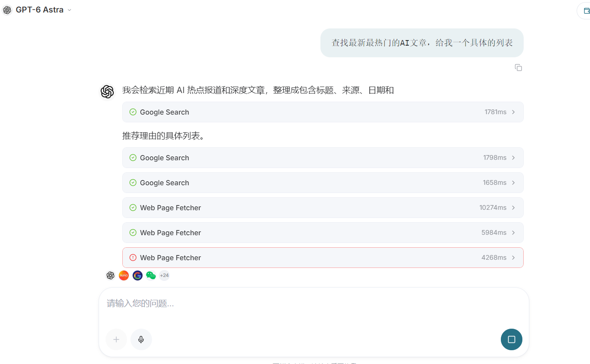Viewport: 590px width, 364px height.
Task: Copy the user message with copy icon
Action: pos(519,68)
